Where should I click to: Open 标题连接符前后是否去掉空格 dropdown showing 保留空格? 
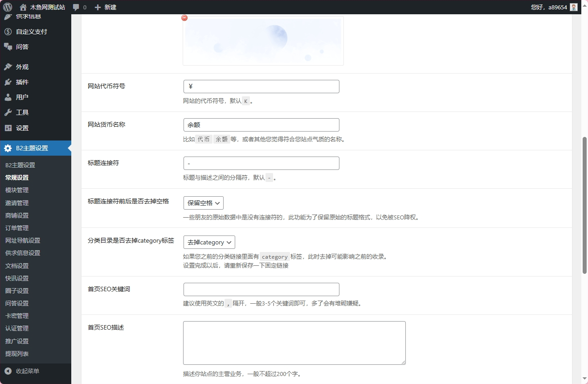204,203
